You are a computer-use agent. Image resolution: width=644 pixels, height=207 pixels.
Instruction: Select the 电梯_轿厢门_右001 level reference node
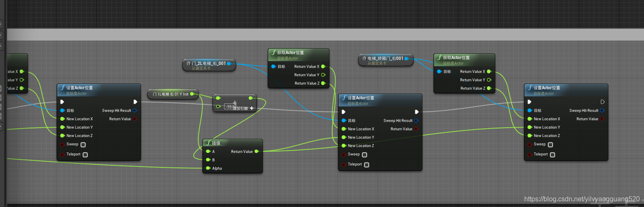385,60
